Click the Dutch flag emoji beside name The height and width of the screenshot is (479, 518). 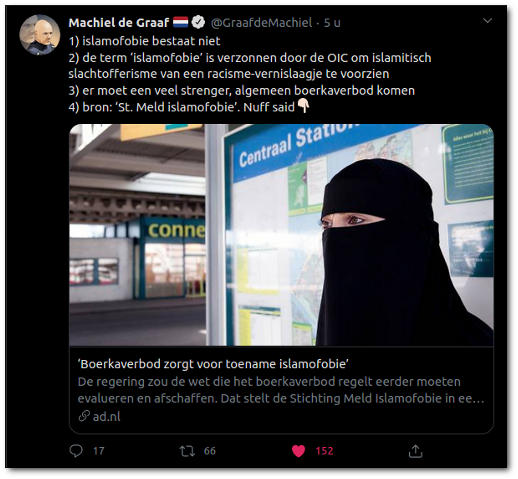181,22
